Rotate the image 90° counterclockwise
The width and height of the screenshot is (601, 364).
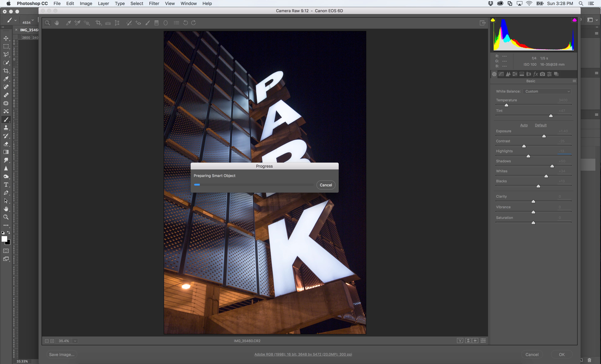coord(185,23)
